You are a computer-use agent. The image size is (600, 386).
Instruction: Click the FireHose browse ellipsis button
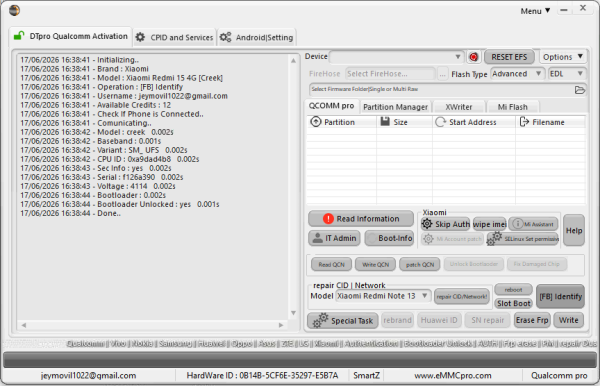coord(442,74)
